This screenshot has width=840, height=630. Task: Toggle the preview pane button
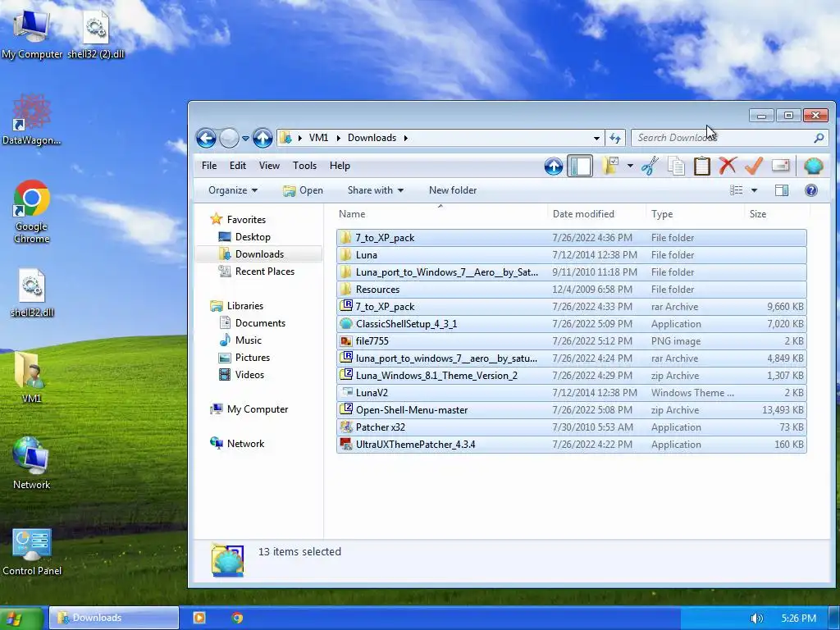pos(782,190)
